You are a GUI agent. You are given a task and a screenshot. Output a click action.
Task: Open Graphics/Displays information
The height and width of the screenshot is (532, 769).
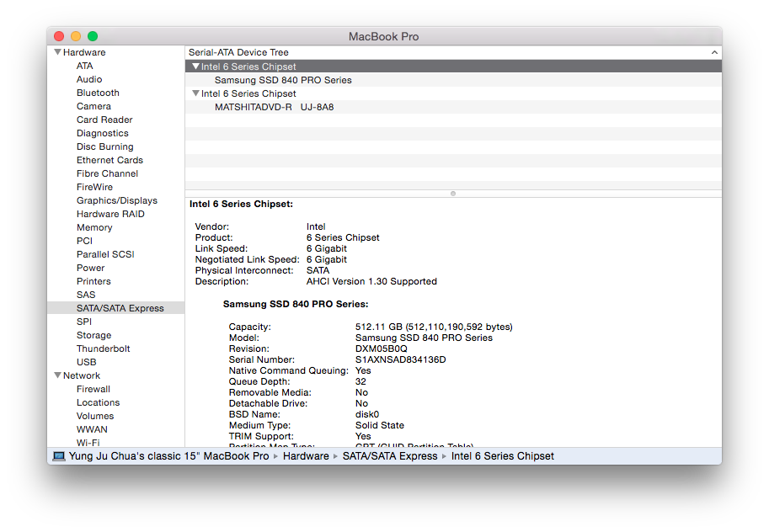point(117,200)
